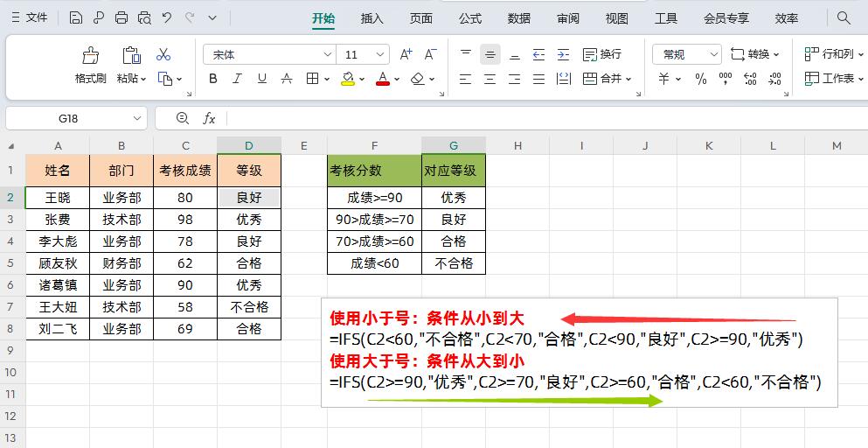This screenshot has width=868, height=448.
Task: Click the Increase Indent icon
Action: pyautogui.click(x=563, y=54)
